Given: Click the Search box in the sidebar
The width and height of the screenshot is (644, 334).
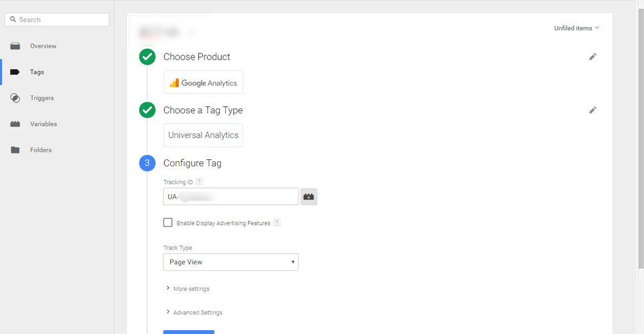Looking at the screenshot, I should point(57,20).
